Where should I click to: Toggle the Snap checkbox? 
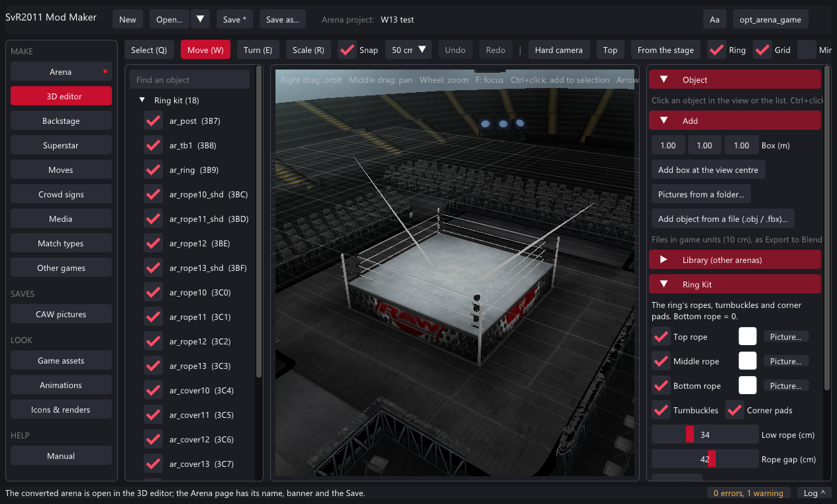[x=347, y=50]
